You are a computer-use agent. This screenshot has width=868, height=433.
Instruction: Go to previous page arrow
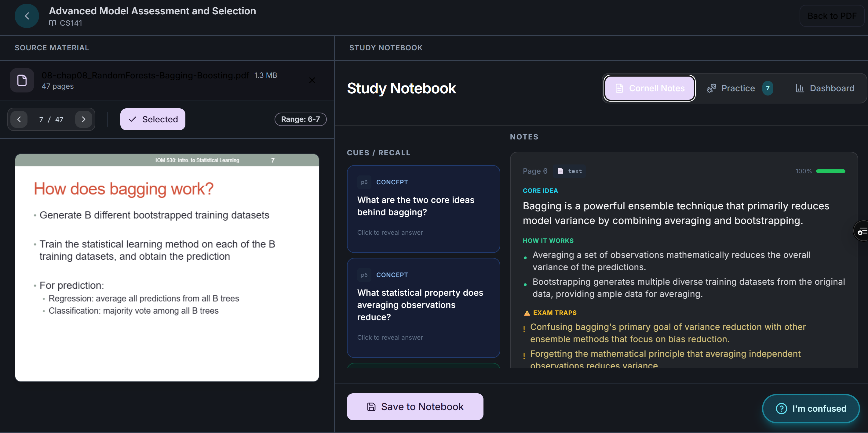click(x=19, y=119)
